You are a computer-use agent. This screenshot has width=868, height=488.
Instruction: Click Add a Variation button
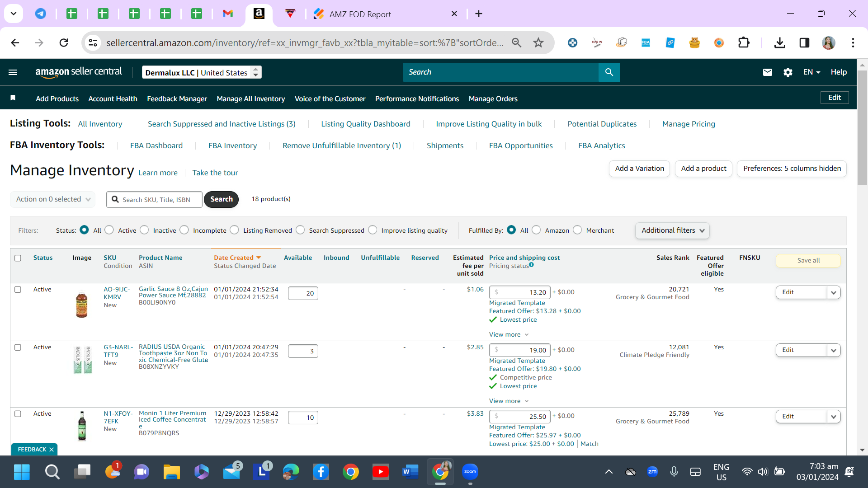[639, 169]
